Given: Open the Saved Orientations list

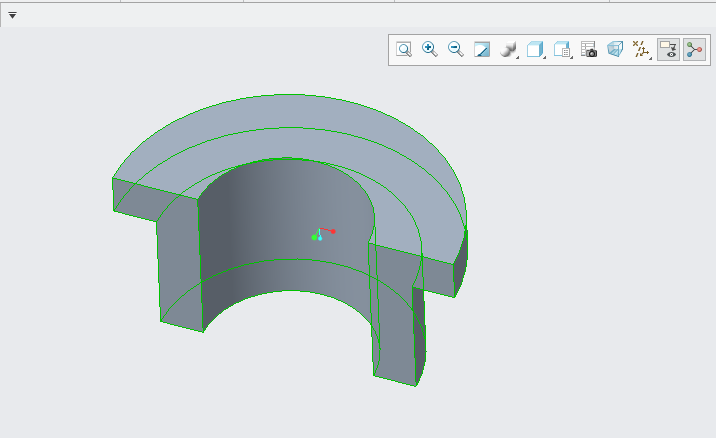Looking at the screenshot, I should (536, 49).
